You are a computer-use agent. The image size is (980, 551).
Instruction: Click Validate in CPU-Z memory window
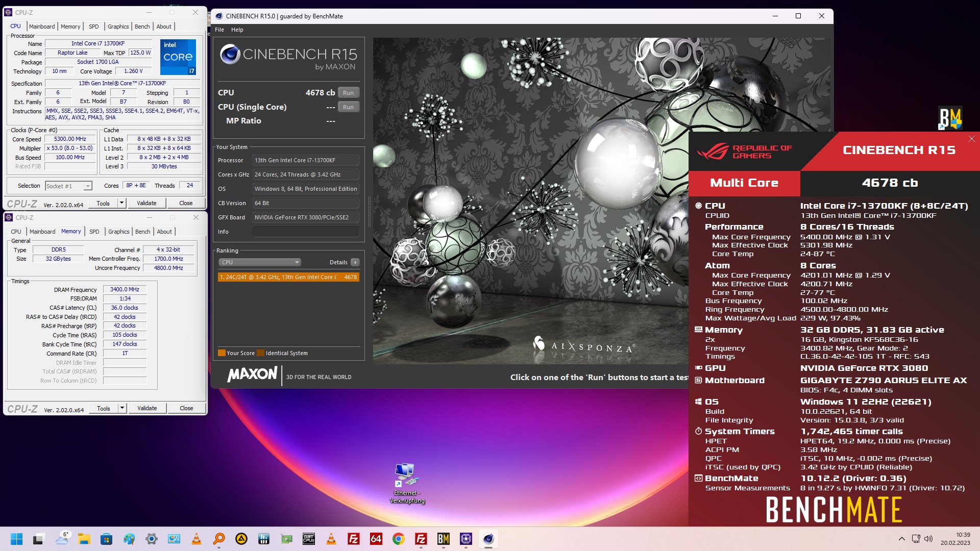click(x=147, y=408)
